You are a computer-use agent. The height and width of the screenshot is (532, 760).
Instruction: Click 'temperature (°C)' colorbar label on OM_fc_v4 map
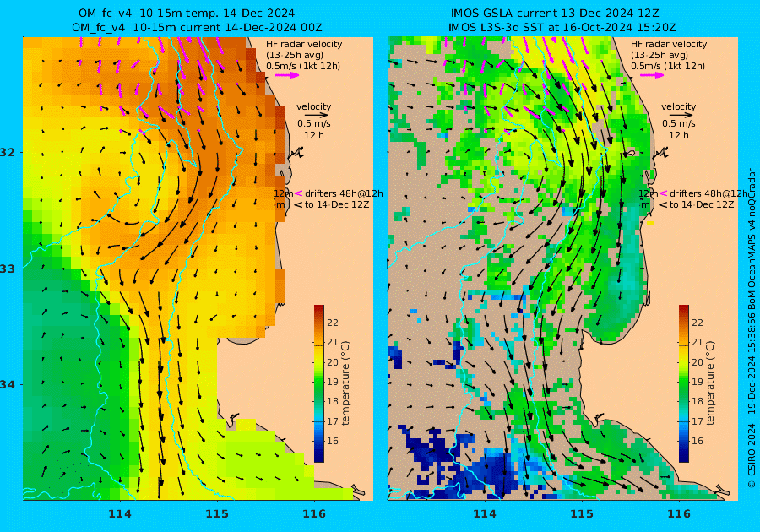pyautogui.click(x=345, y=383)
